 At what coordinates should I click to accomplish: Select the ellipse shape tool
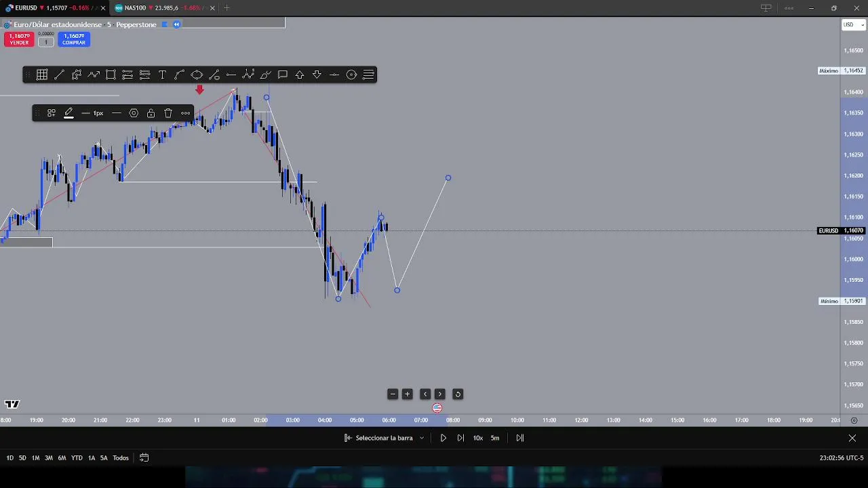pyautogui.click(x=197, y=75)
